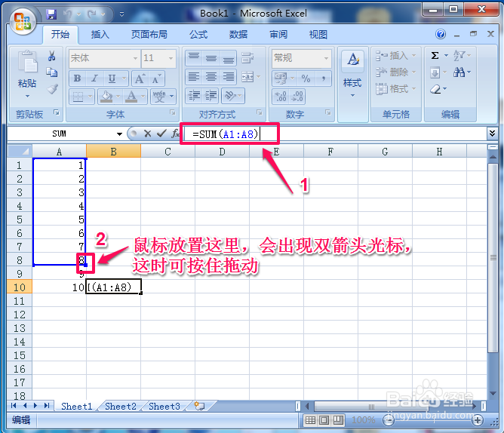The height and width of the screenshot is (433, 504).
Task: Expand the 插入 cells dropdown
Action: pyautogui.click(x=414, y=56)
